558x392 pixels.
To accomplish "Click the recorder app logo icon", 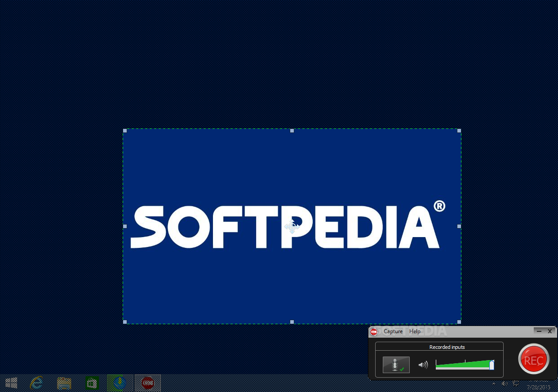I will coord(374,332).
